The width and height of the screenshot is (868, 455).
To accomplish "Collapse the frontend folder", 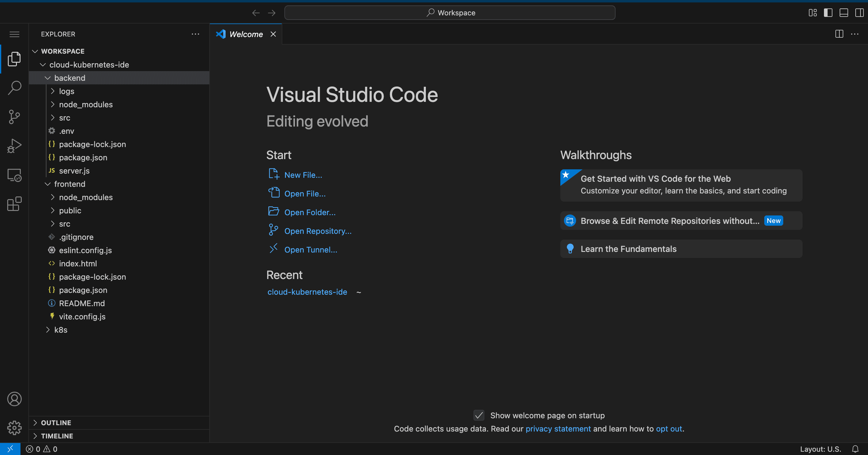I will coord(48,184).
